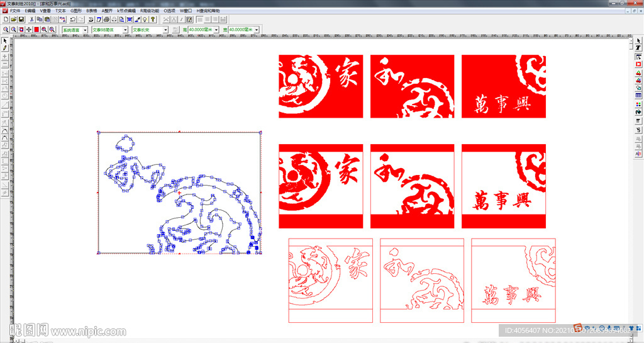Open the T文本 menu

tap(60, 11)
